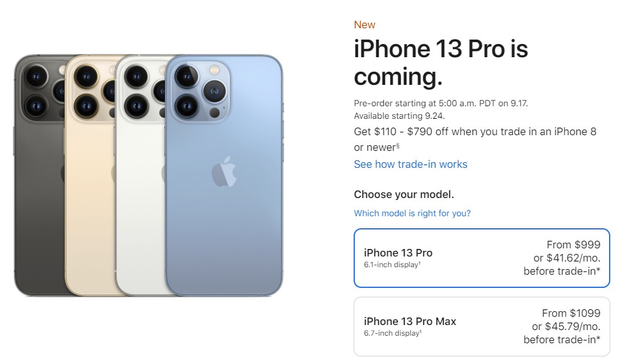Open the See how trade-in works link
621x364 pixels.
click(x=410, y=164)
